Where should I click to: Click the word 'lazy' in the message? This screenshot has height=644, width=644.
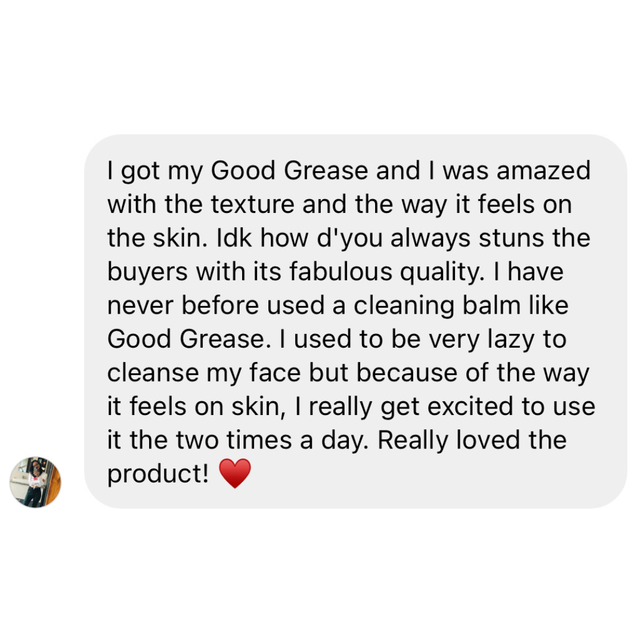[510, 340]
